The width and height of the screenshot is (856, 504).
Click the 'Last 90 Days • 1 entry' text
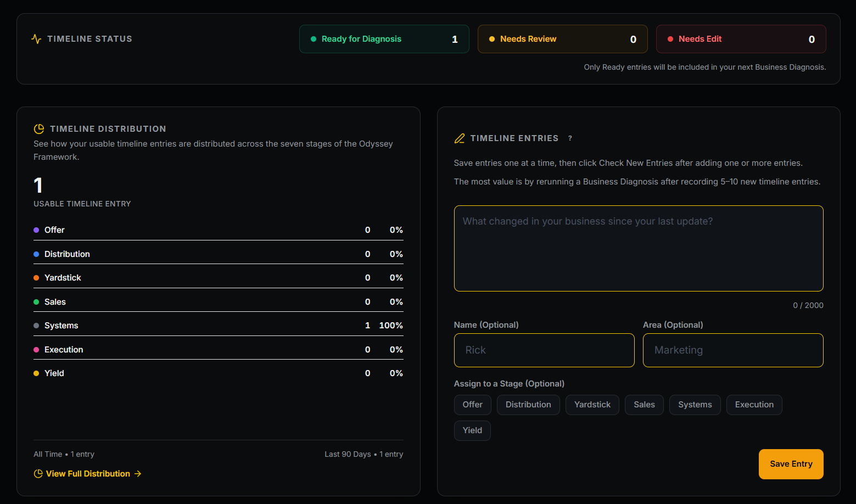click(x=364, y=454)
